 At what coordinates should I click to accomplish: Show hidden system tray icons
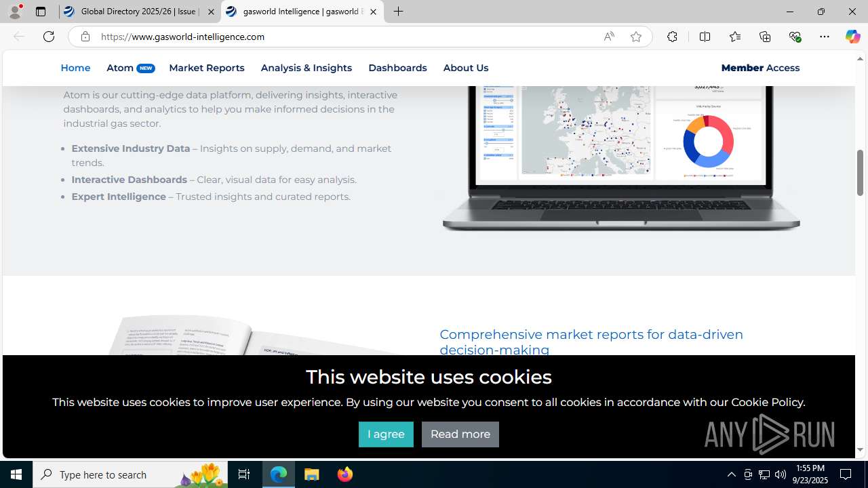(731, 474)
